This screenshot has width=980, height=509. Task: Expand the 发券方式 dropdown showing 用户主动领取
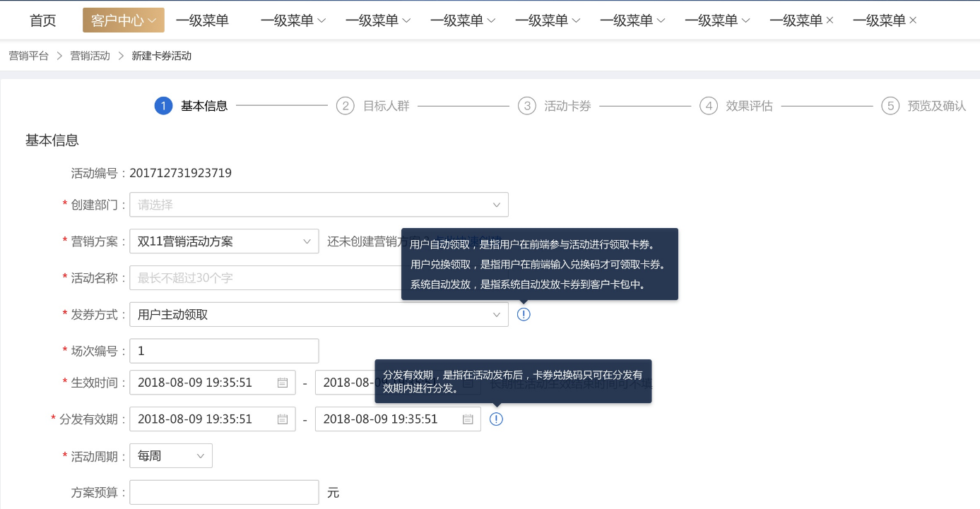[319, 315]
